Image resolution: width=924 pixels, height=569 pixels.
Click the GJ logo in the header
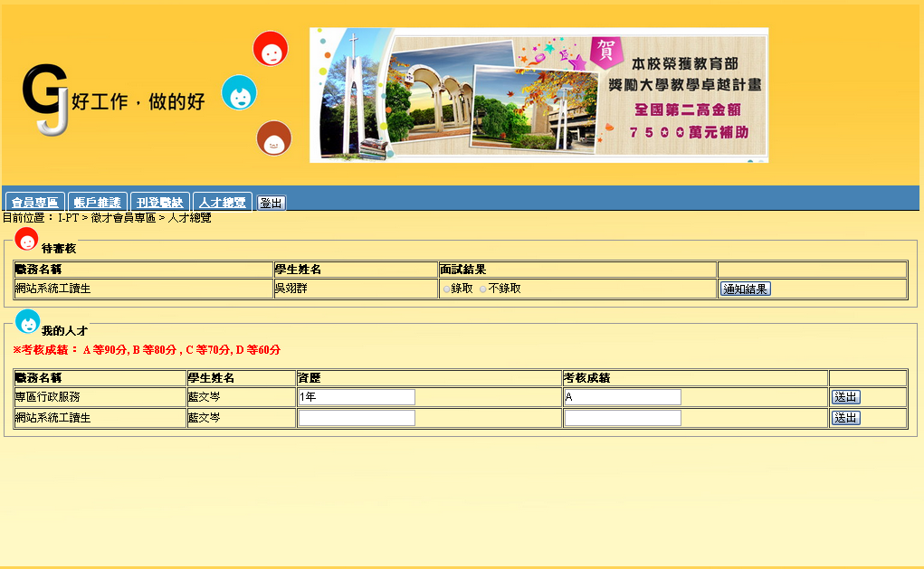(x=45, y=100)
